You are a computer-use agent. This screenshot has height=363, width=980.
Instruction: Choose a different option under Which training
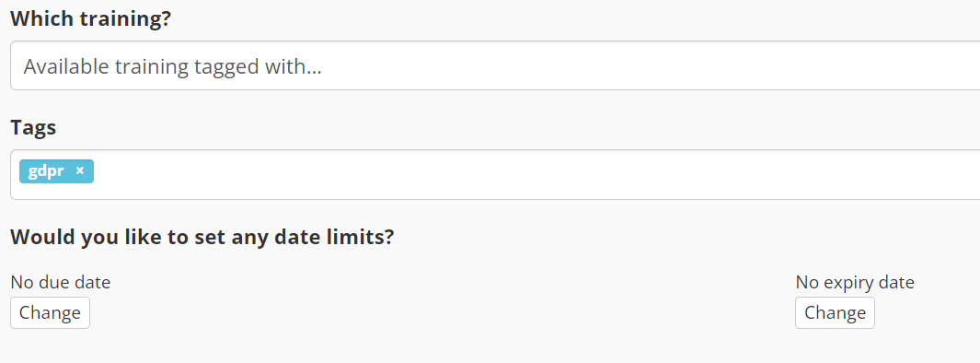(x=495, y=65)
